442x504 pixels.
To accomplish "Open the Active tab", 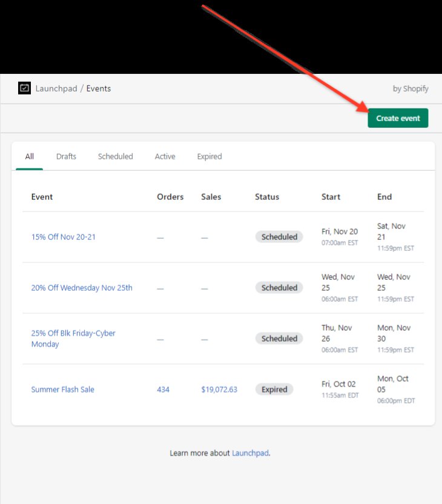I will pos(165,156).
